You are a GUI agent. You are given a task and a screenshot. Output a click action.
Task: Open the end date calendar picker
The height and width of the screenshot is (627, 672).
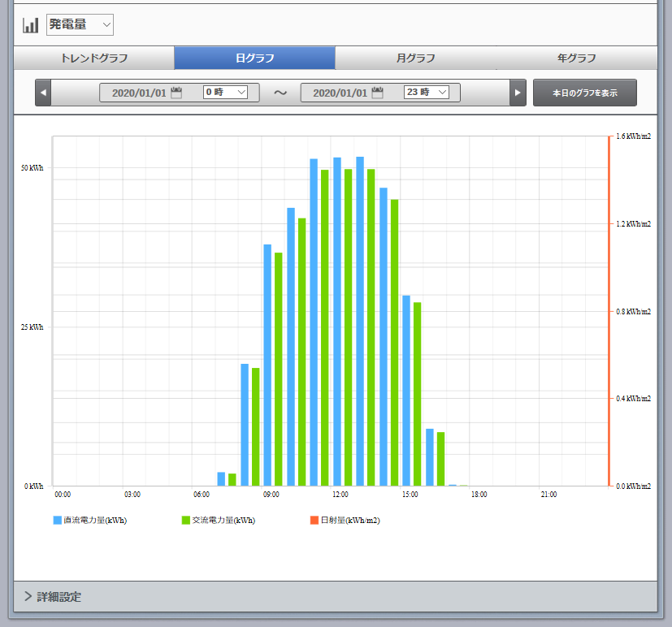coord(377,93)
